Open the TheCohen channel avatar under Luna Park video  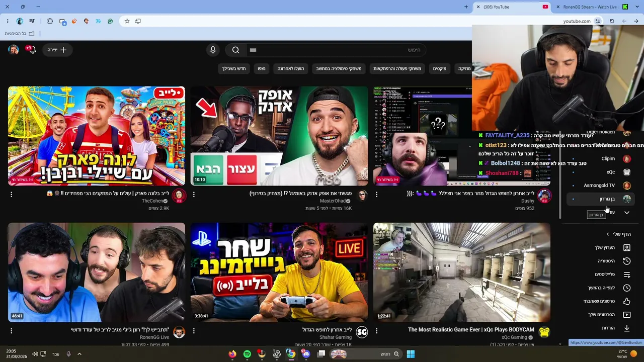pos(179,196)
